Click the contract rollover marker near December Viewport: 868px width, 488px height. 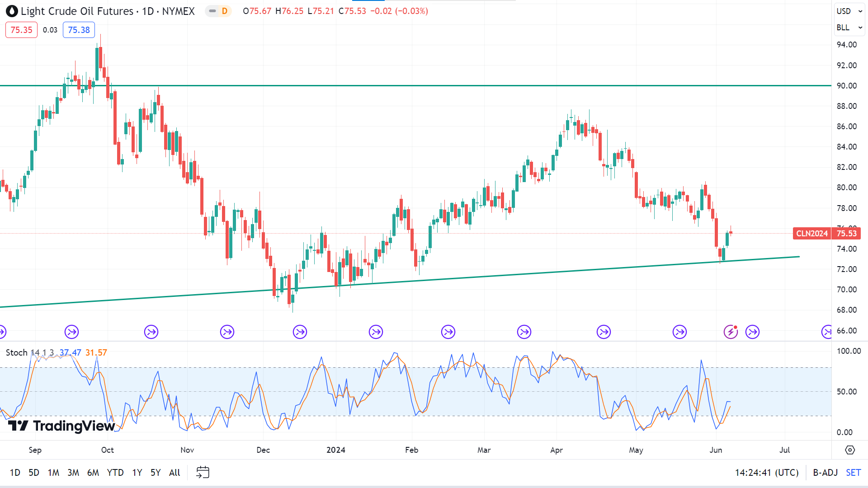[x=300, y=332]
